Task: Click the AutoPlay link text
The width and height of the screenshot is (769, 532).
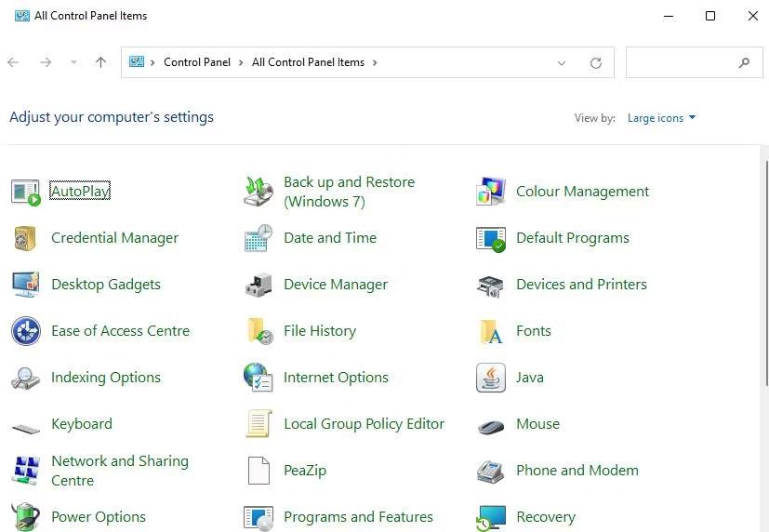Action: [80, 191]
